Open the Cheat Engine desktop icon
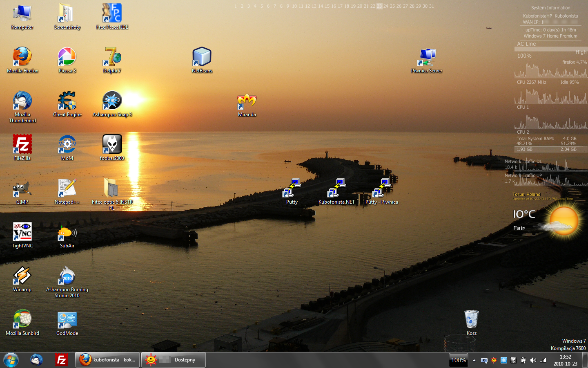The width and height of the screenshot is (588, 368). tap(67, 101)
